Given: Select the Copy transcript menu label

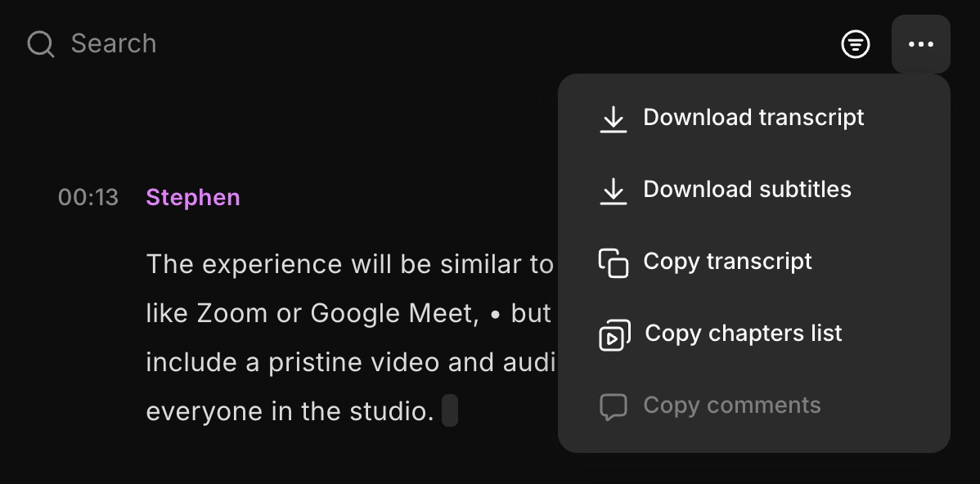Looking at the screenshot, I should click(727, 262).
